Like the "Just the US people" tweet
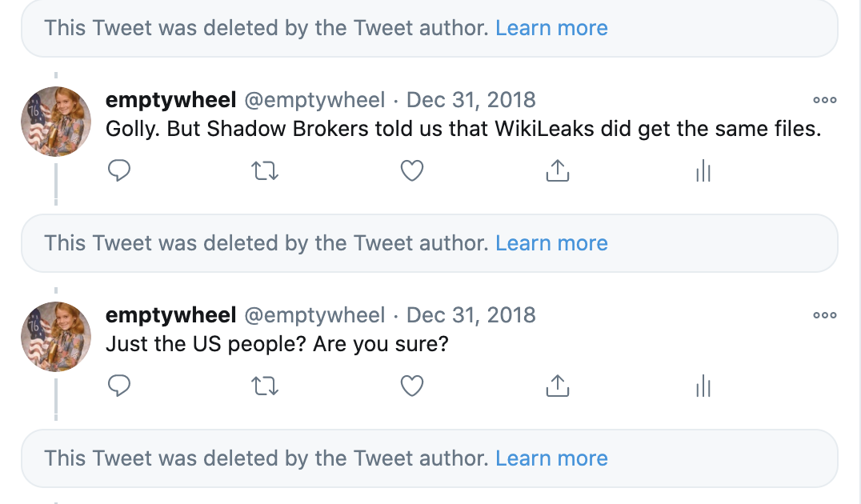861x504 pixels. [x=411, y=386]
